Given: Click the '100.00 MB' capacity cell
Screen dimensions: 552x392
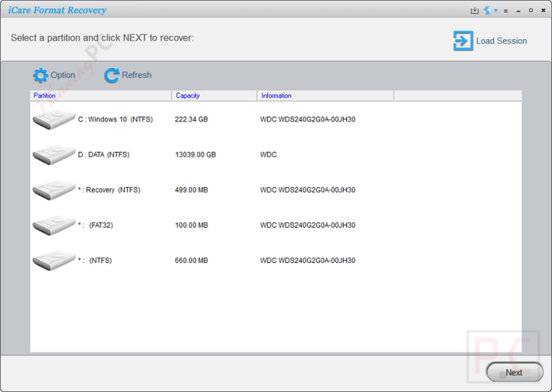Looking at the screenshot, I should tap(191, 225).
